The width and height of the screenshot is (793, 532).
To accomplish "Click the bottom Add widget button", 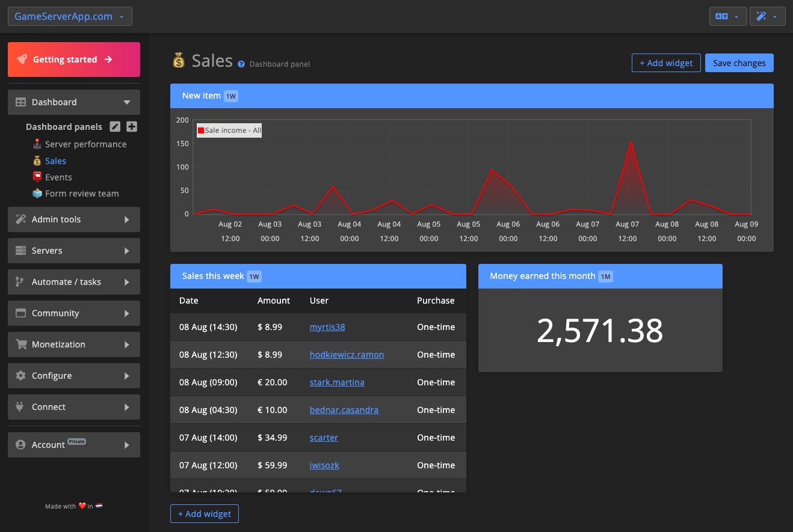I will pyautogui.click(x=205, y=514).
